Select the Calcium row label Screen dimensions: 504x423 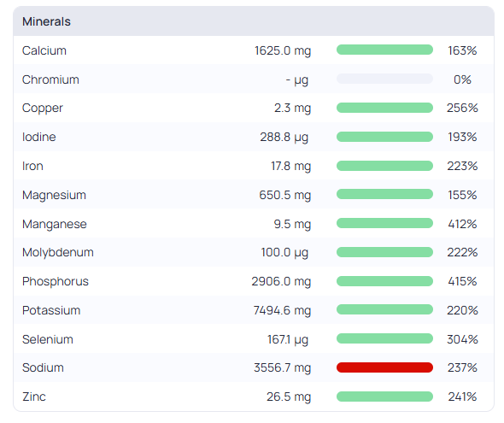pos(44,50)
